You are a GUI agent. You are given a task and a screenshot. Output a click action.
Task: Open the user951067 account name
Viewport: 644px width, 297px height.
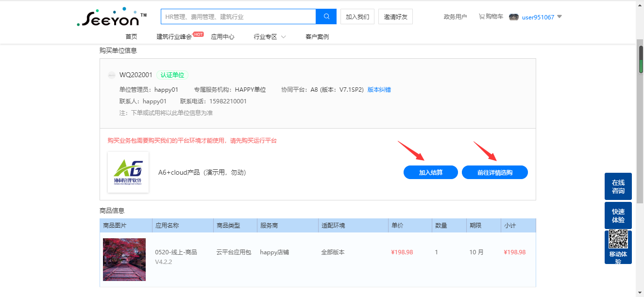[538, 17]
